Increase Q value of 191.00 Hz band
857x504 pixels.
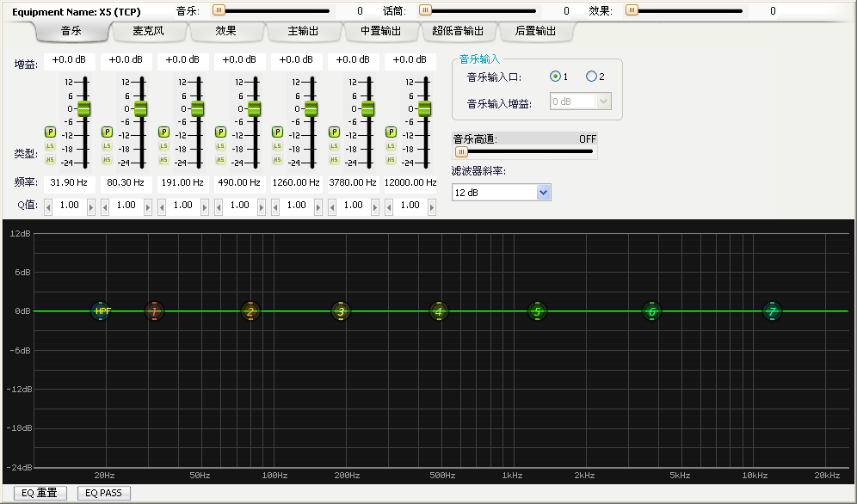pyautogui.click(x=205, y=206)
